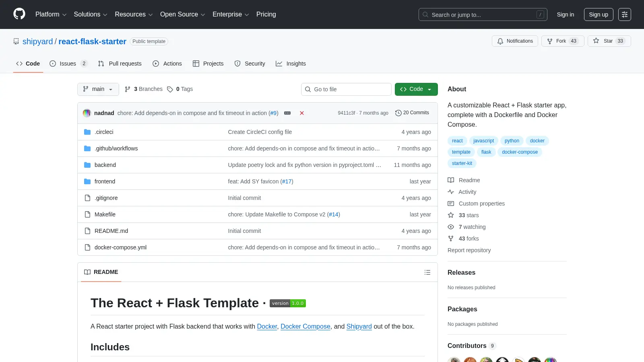Image resolution: width=644 pixels, height=362 pixels.
Task: Expand the Solutions menu
Action: tap(91, 14)
